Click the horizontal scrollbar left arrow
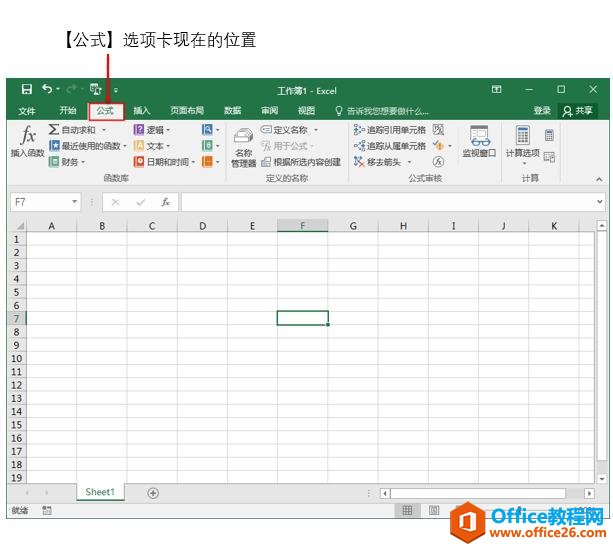 [x=385, y=493]
